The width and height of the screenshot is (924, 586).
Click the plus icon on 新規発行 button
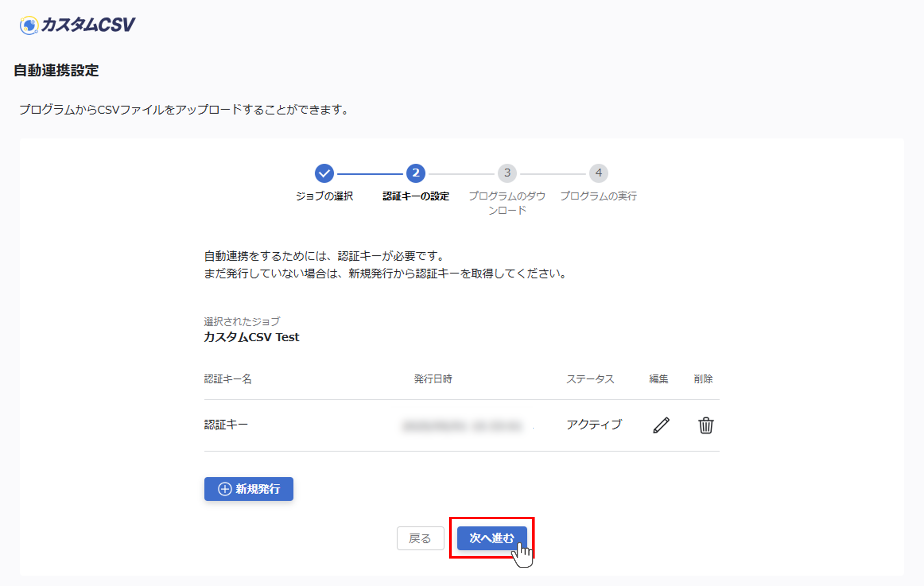(224, 489)
